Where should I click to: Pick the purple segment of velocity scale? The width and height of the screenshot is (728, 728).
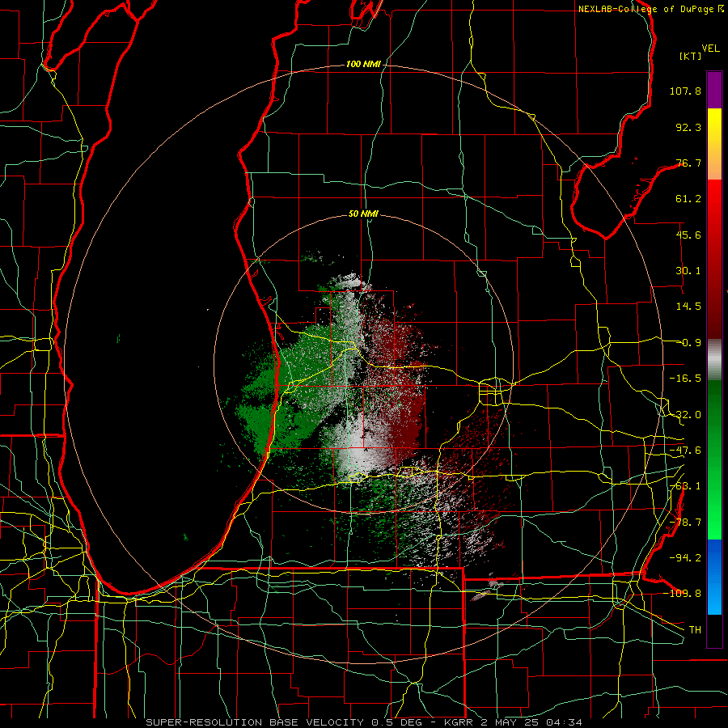[714, 90]
